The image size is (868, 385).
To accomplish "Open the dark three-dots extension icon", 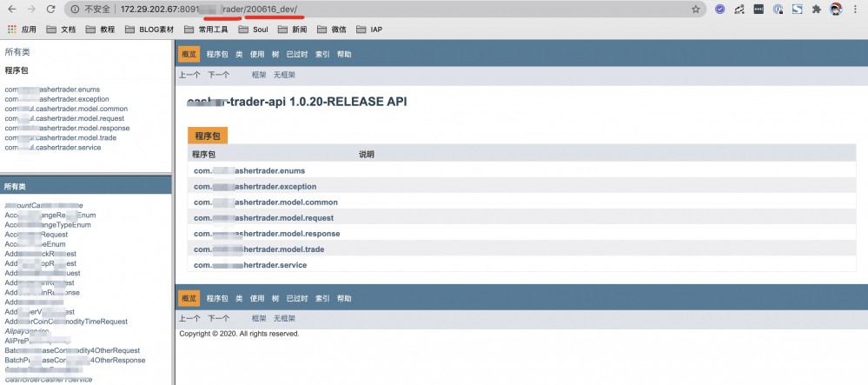I will click(x=759, y=9).
